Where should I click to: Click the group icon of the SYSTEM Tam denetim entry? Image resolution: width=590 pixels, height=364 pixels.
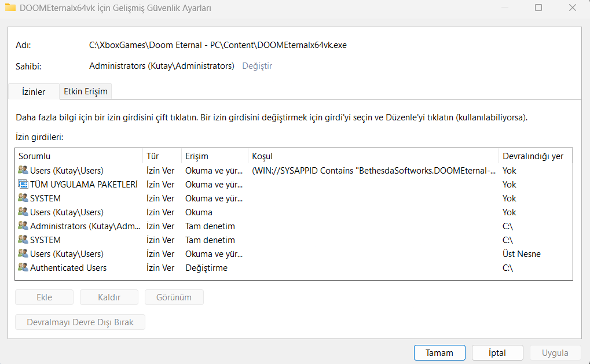(x=23, y=240)
